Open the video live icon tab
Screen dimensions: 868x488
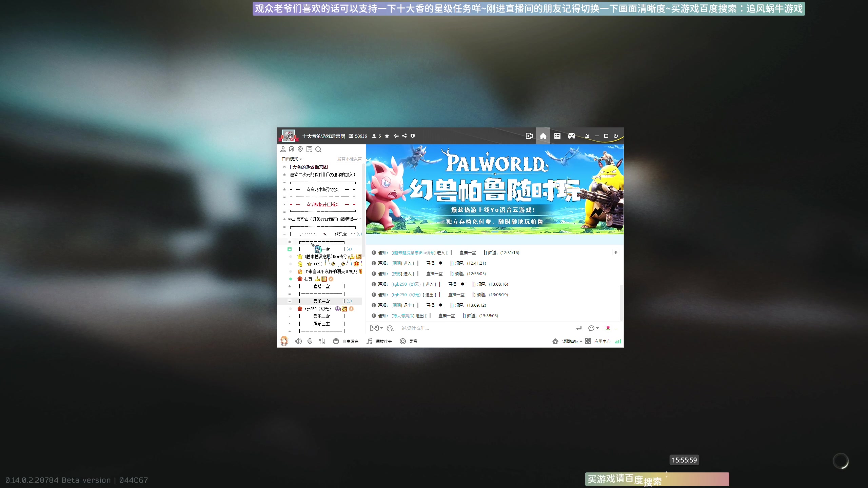(x=529, y=136)
